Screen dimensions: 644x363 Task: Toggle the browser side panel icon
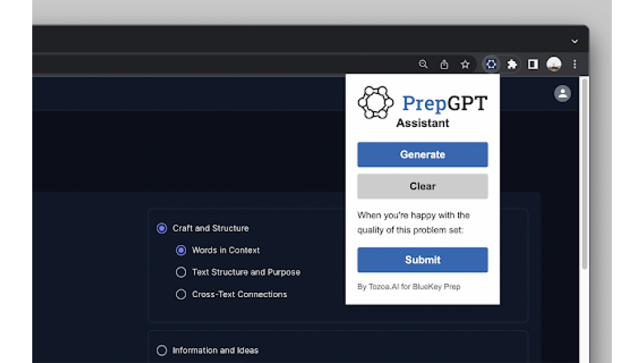click(x=533, y=64)
